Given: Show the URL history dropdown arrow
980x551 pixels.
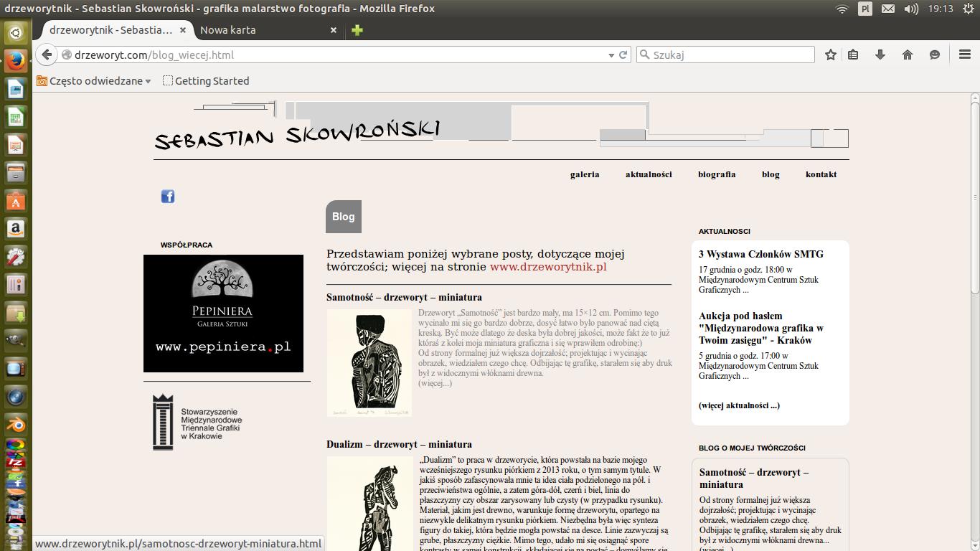Looking at the screenshot, I should pyautogui.click(x=611, y=55).
